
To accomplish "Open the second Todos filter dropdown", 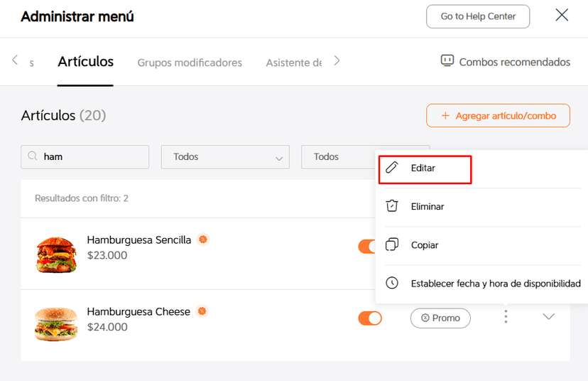I will [338, 157].
